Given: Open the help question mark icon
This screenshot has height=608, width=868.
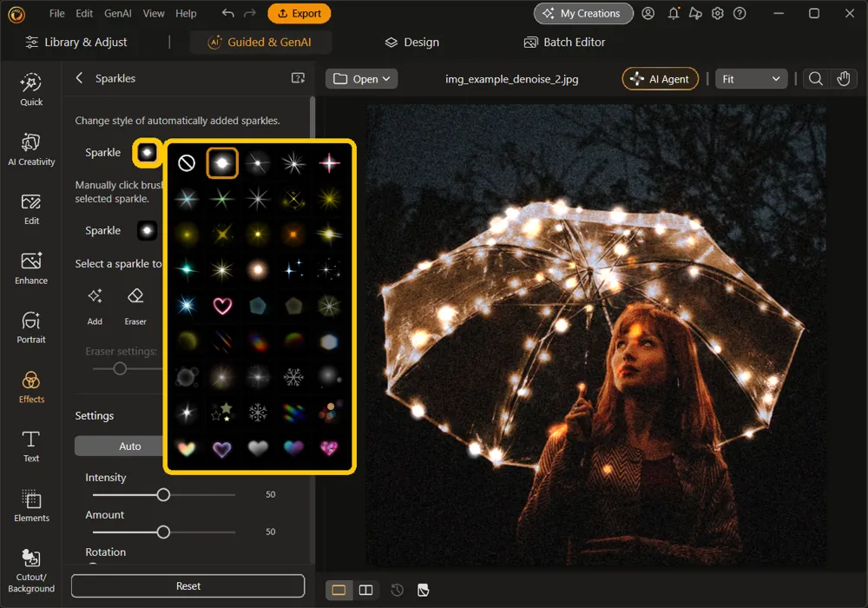Looking at the screenshot, I should point(740,13).
